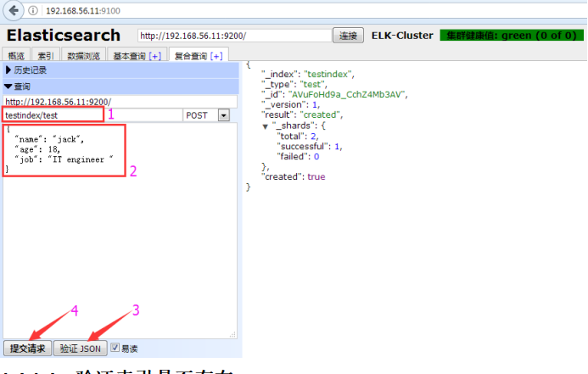This screenshot has width=588, height=374.
Task: Click the Elasticsearch title heading
Action: [64, 36]
